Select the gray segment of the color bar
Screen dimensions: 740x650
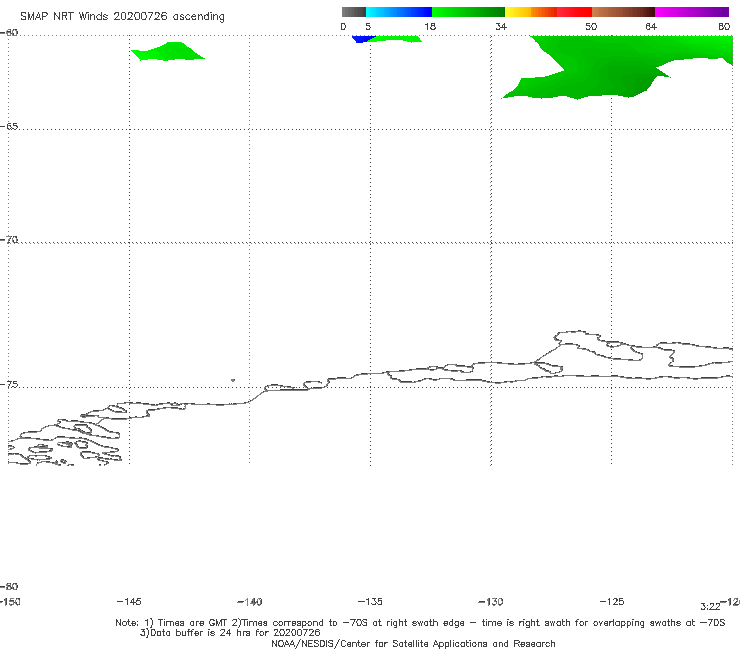click(x=353, y=12)
